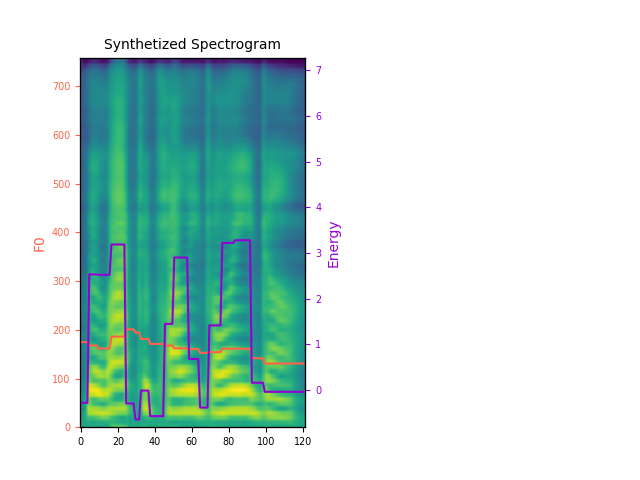
Task: Click the orange F0 curve near frame 100
Action: 265,362
